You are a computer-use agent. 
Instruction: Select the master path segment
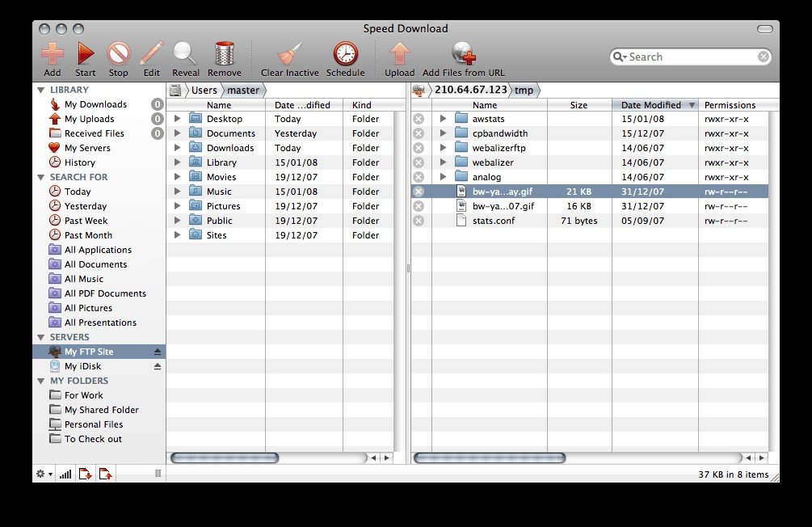243,91
